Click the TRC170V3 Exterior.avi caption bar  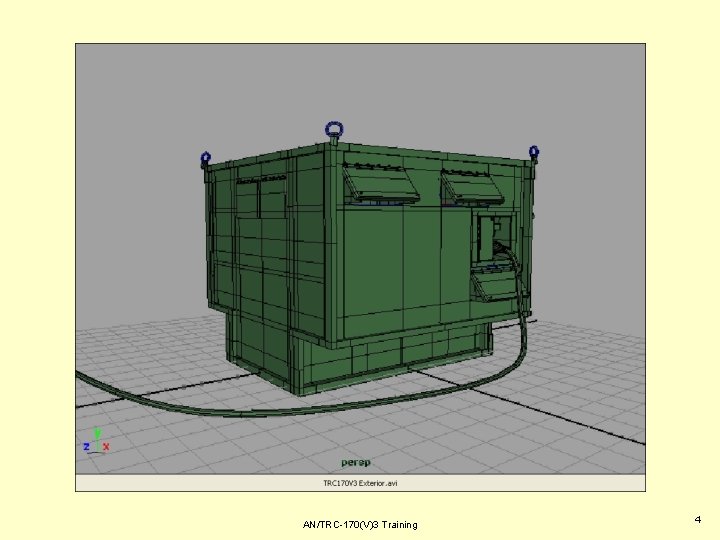coord(360,483)
